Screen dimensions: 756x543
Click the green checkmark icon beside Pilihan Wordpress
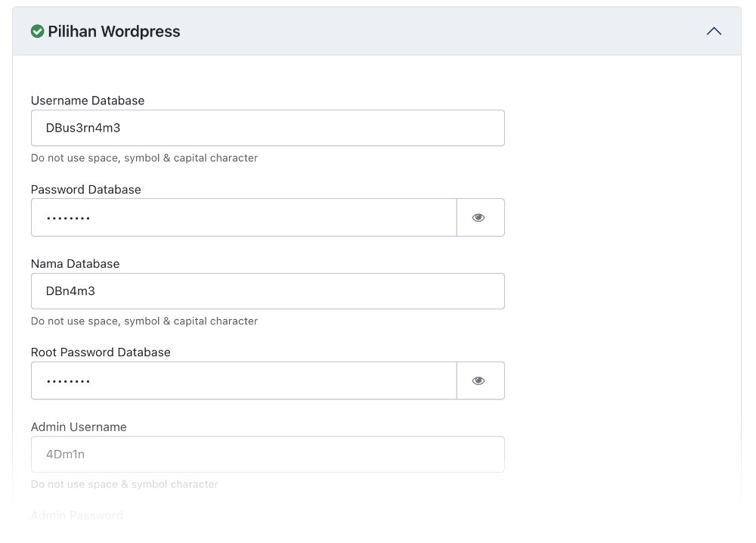(36, 31)
